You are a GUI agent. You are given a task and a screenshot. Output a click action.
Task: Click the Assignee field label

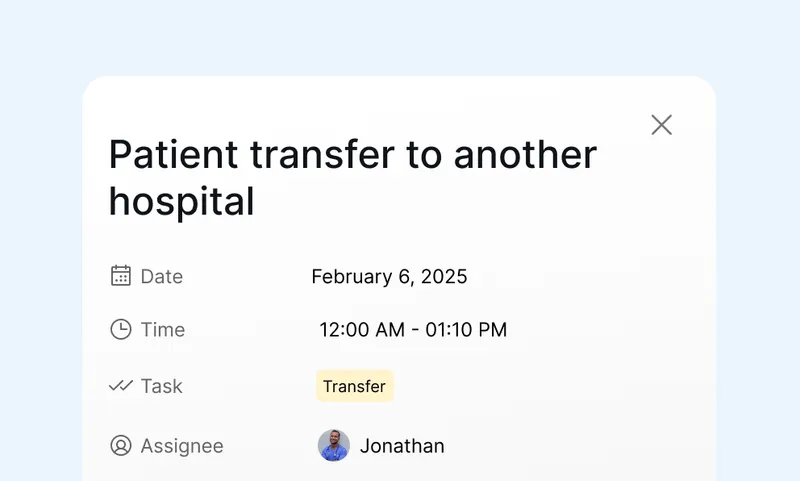coord(182,446)
